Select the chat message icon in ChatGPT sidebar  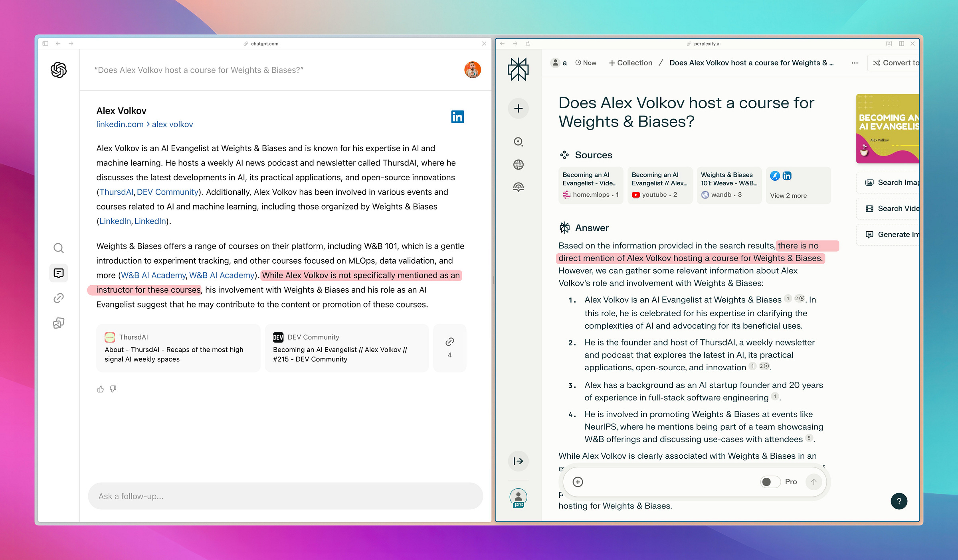tap(59, 273)
